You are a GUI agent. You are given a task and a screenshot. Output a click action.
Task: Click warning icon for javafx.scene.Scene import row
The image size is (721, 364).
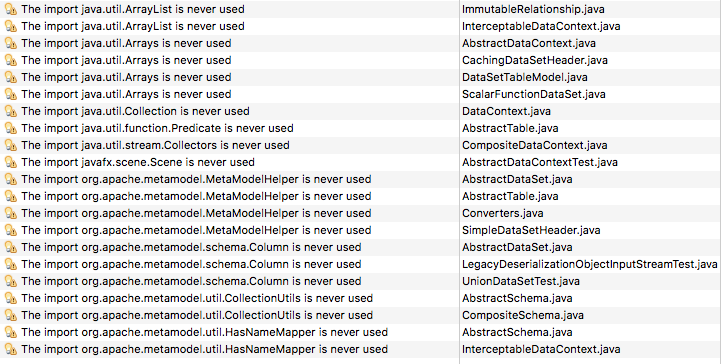pyautogui.click(x=11, y=162)
